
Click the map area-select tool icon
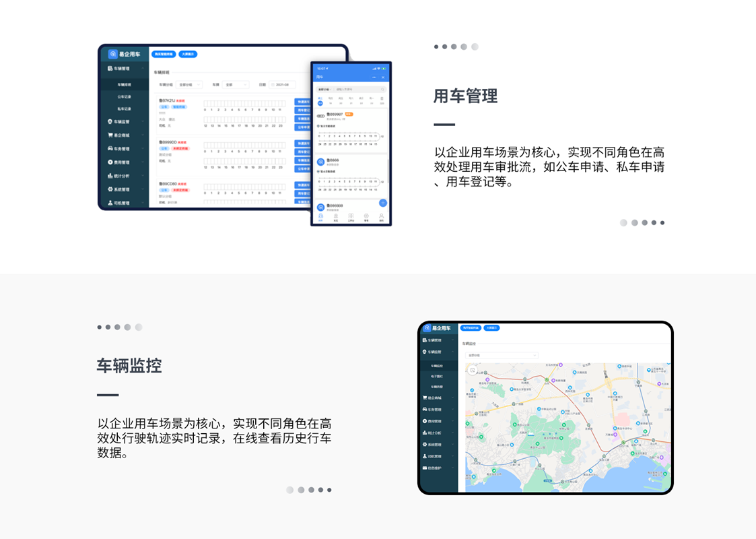473,371
